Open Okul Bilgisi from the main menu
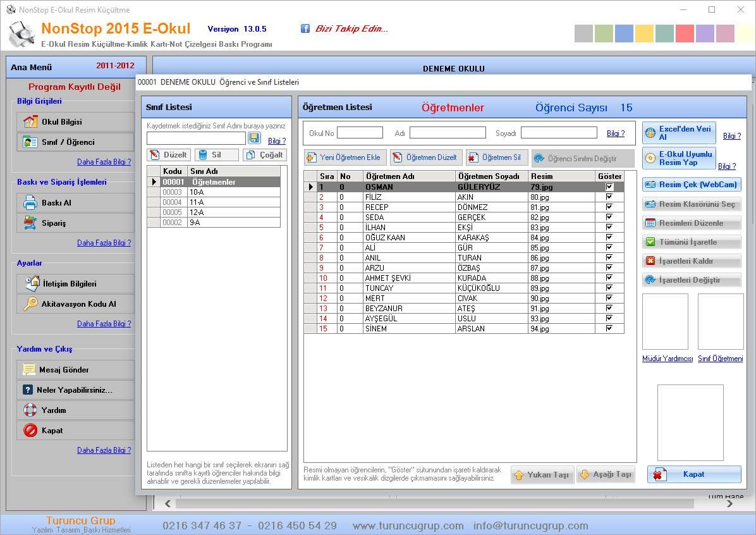Image resolution: width=756 pixels, height=535 pixels. point(76,121)
